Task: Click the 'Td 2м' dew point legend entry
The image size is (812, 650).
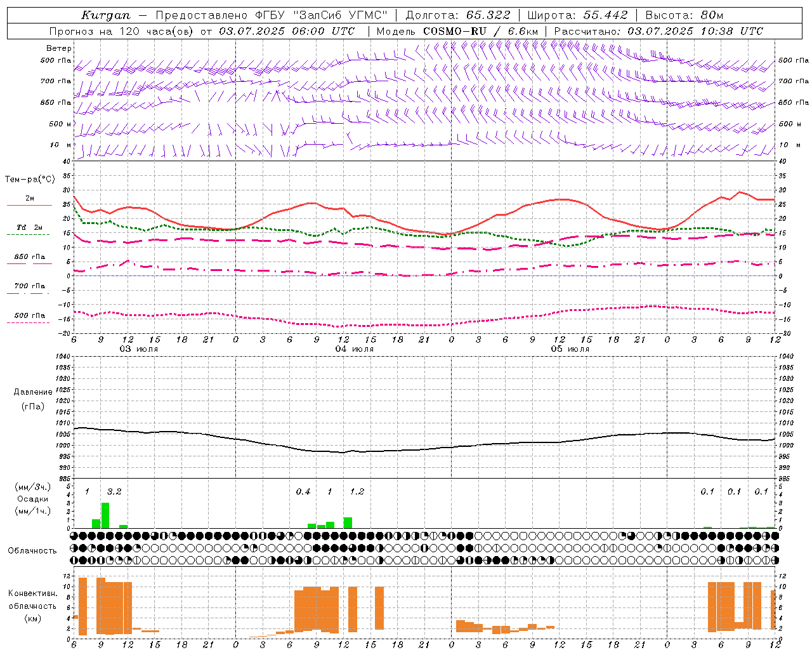Action: (30, 227)
